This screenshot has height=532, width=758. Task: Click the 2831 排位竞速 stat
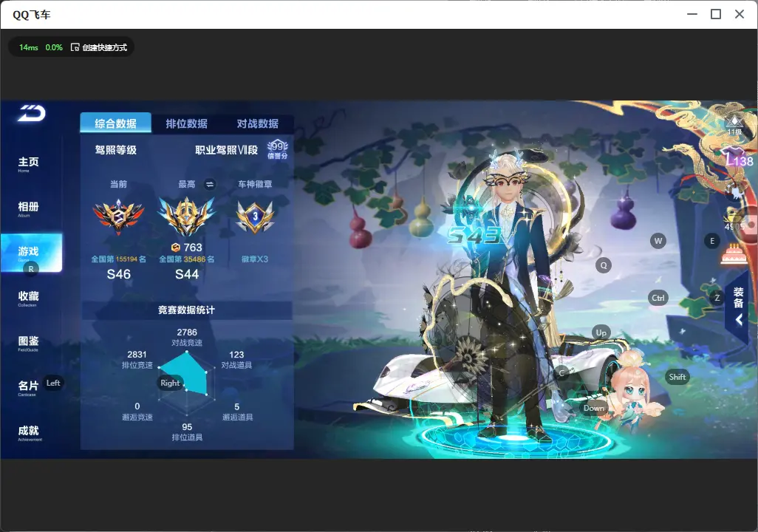click(137, 359)
